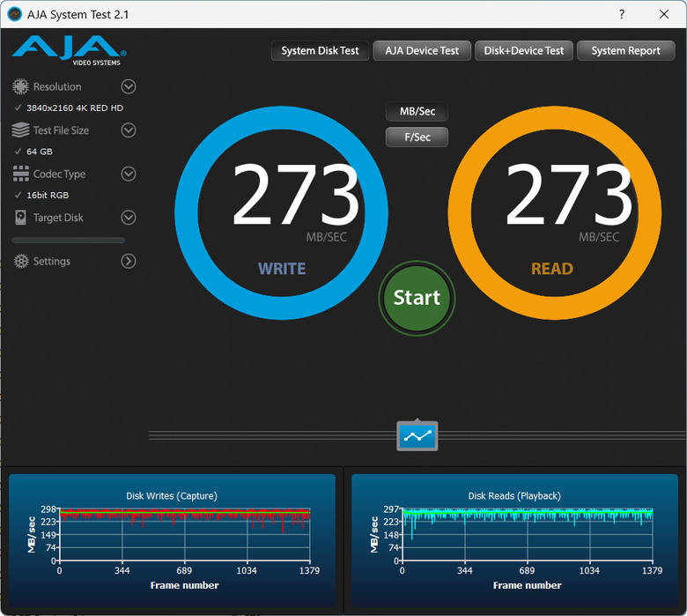Start the disk test
The height and width of the screenshot is (616, 687).
tap(417, 298)
